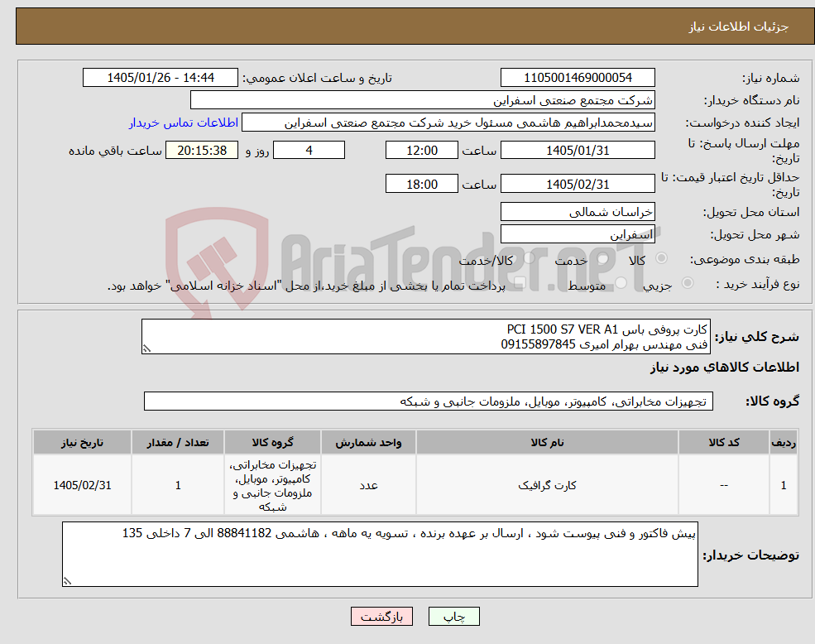The width and height of the screenshot is (815, 644).
Task: Select the خدمت radio button
Action: 603,258
